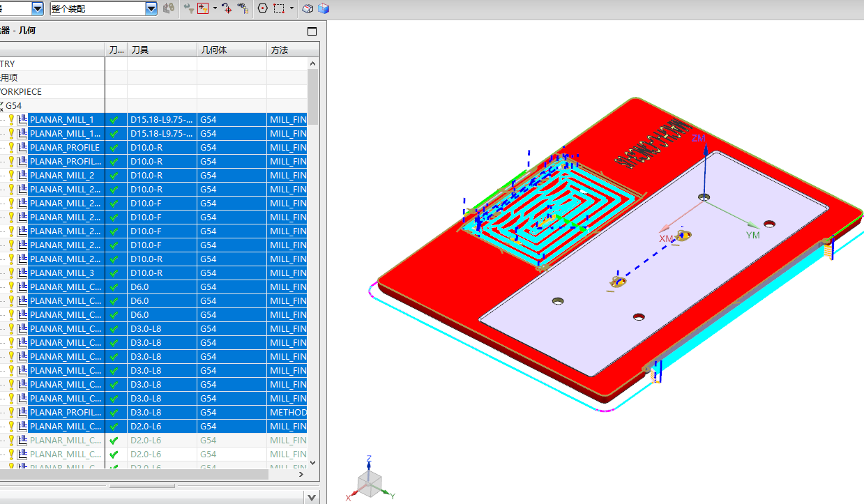Viewport: 864px width, 504px height.
Task: Open the 整个装配 selection scope dropdown
Action: [151, 8]
